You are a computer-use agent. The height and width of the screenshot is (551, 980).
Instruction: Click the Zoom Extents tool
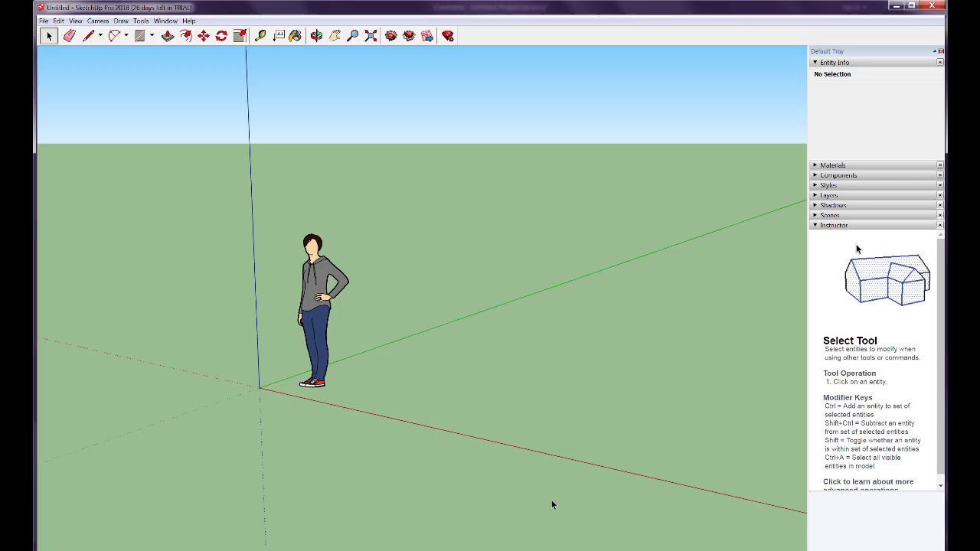pyautogui.click(x=371, y=36)
